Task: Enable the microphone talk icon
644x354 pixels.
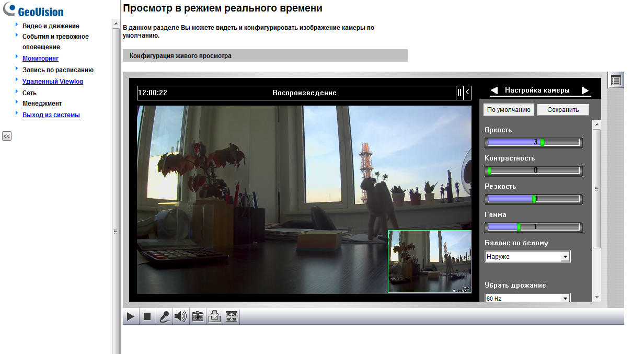Action: click(164, 317)
